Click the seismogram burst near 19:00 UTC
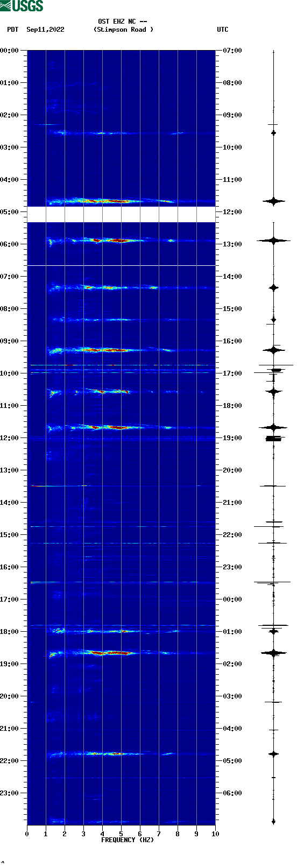297x868 pixels. 274,439
